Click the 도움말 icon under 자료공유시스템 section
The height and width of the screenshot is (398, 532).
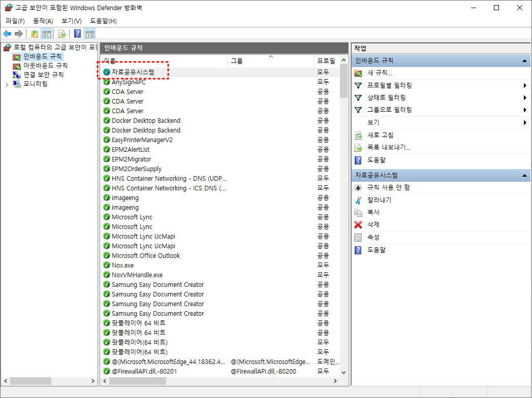click(358, 250)
